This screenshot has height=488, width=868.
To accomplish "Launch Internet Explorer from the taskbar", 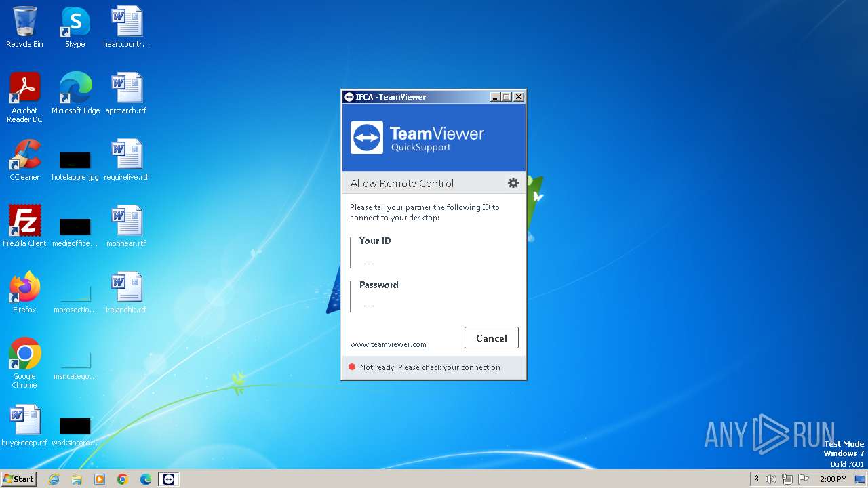I will point(54,479).
